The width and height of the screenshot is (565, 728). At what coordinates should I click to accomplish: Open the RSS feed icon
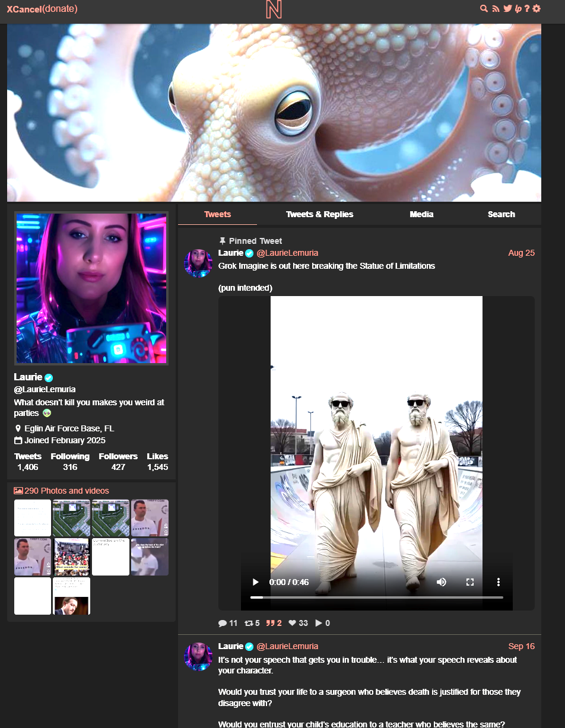click(496, 8)
